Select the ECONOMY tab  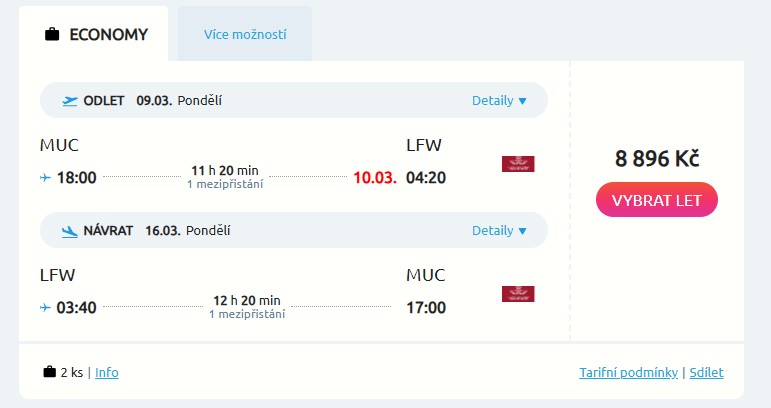click(x=97, y=35)
